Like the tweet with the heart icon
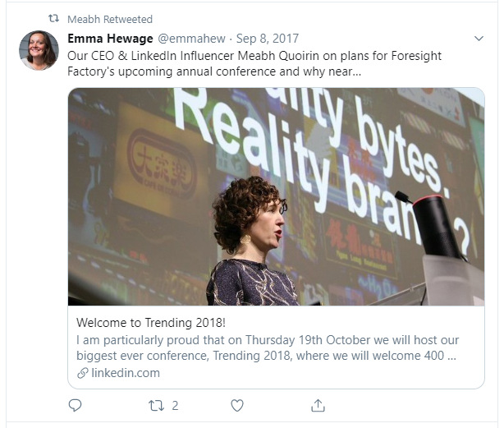 237,406
